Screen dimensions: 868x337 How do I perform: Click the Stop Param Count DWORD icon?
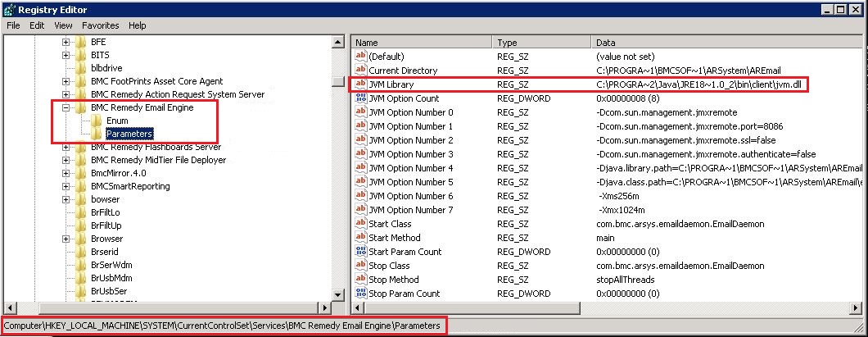tap(361, 294)
